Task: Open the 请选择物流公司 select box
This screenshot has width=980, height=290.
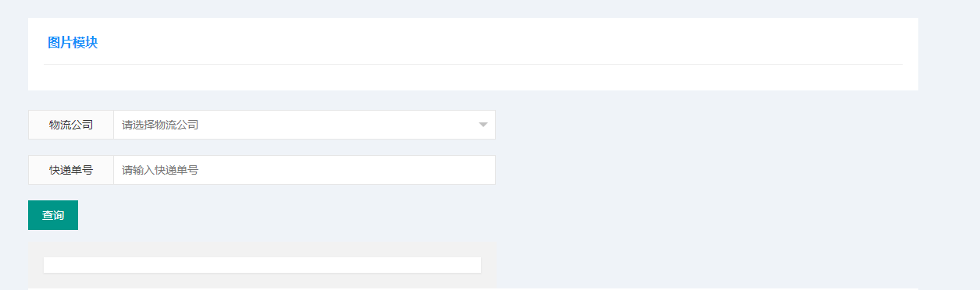Action: (305, 125)
